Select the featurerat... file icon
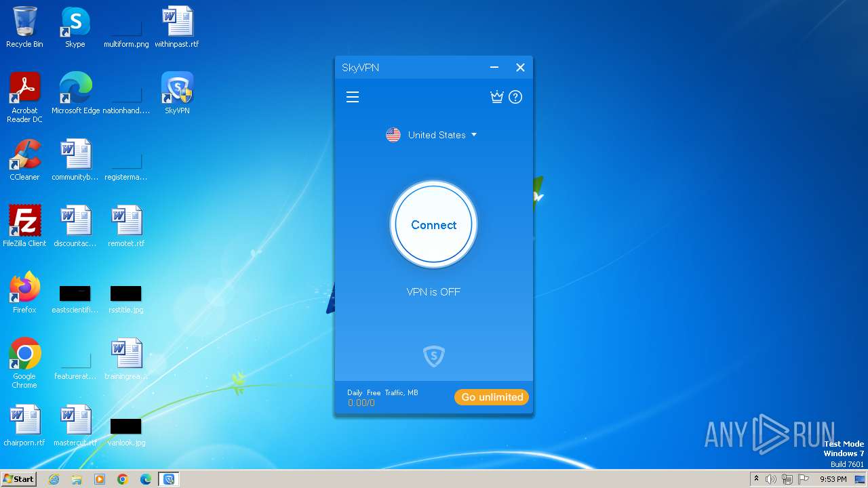868x488 pixels. [75, 366]
